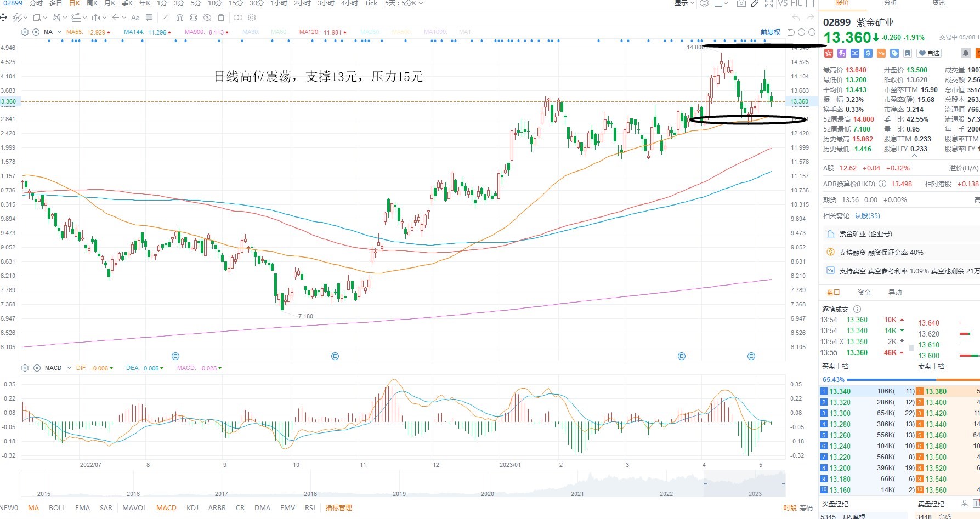
Task: Add stock to watchlist with 自选
Action: click(929, 53)
